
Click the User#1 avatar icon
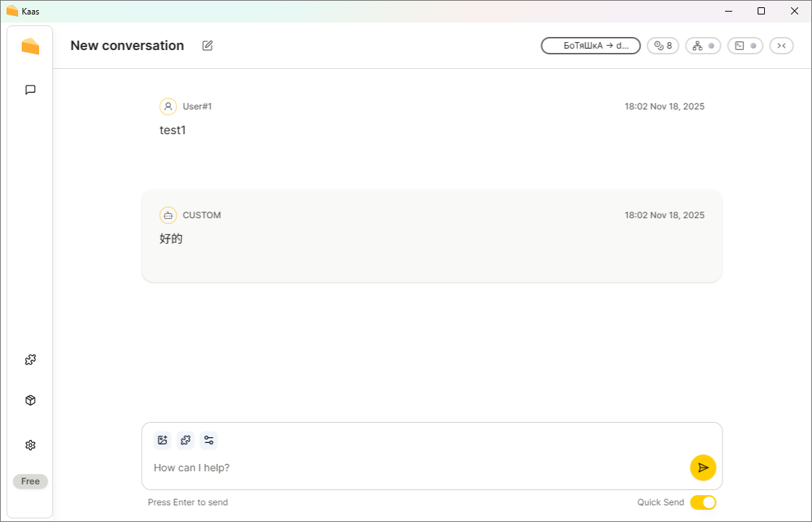click(168, 107)
